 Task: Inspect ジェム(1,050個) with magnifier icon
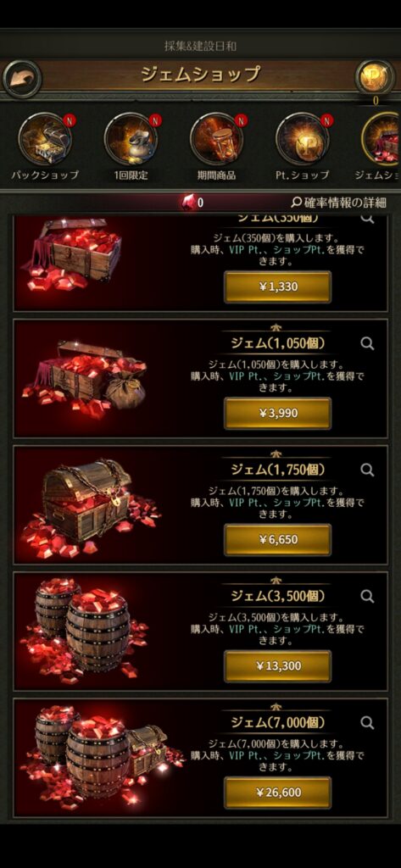[367, 344]
